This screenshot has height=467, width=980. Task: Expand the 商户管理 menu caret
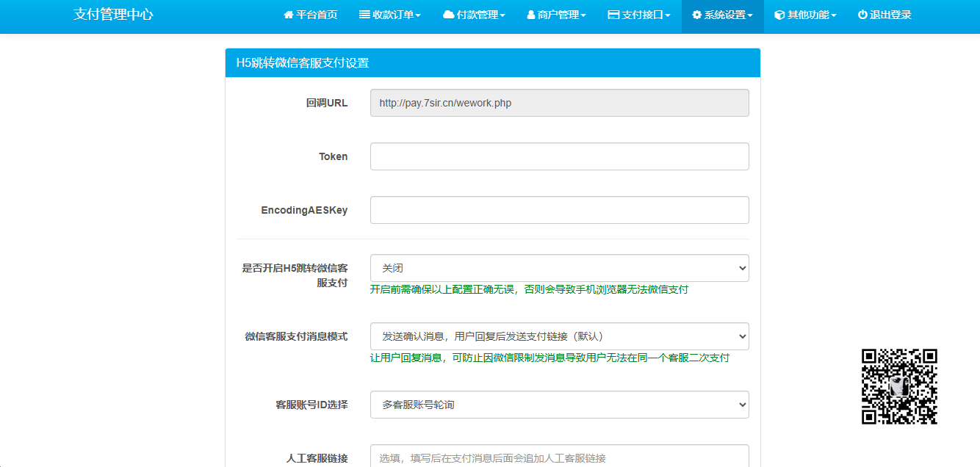[583, 16]
